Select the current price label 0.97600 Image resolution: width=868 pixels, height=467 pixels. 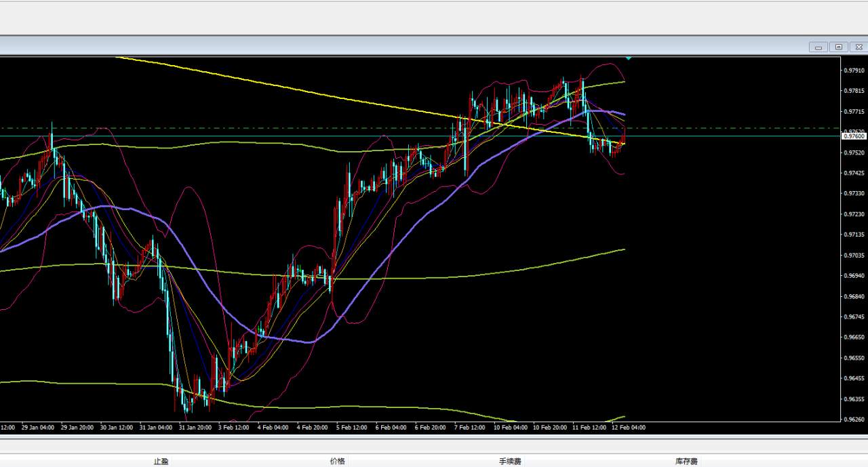tap(854, 136)
